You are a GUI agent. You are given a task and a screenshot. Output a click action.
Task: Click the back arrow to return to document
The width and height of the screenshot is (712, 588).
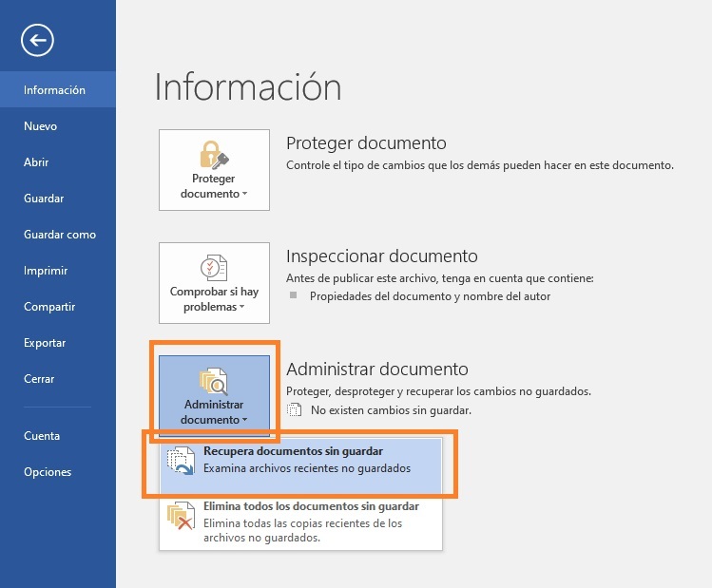pyautogui.click(x=39, y=40)
